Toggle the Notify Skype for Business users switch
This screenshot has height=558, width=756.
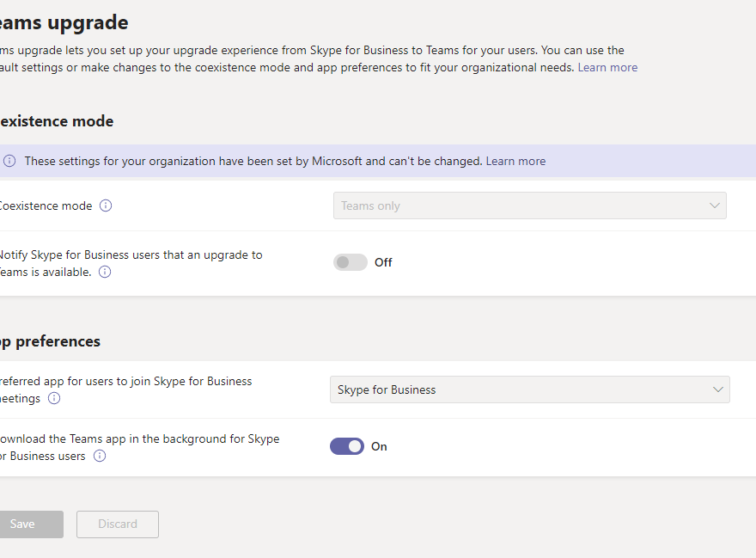tap(351, 262)
